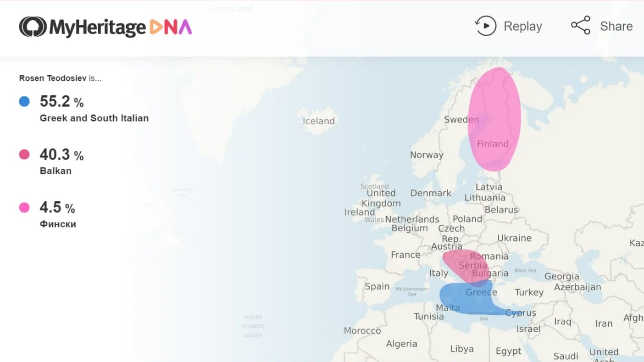
Task: Click the Share text label
Action: tap(616, 27)
